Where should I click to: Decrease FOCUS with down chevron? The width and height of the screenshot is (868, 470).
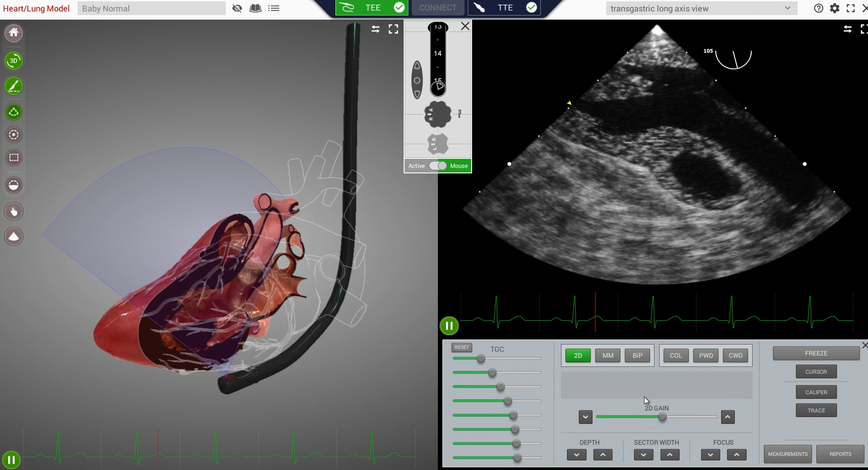711,455
